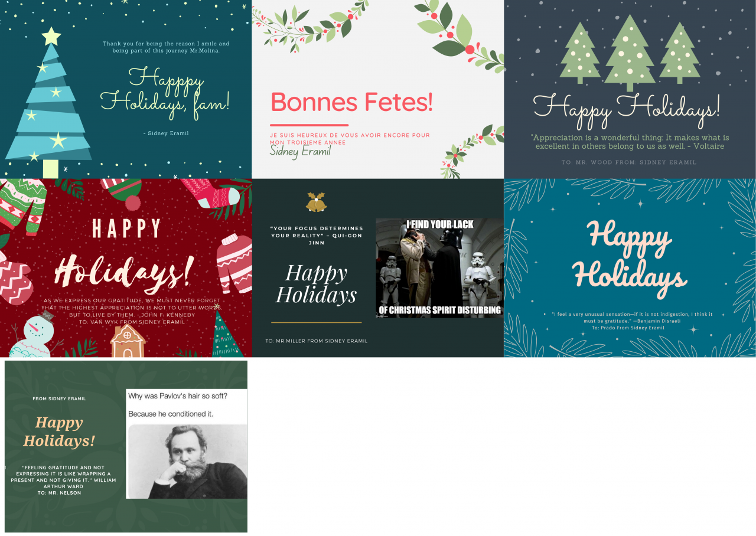This screenshot has height=536, width=756.
Task: Click the middle green Christmas tree
Action: pyautogui.click(x=630, y=52)
